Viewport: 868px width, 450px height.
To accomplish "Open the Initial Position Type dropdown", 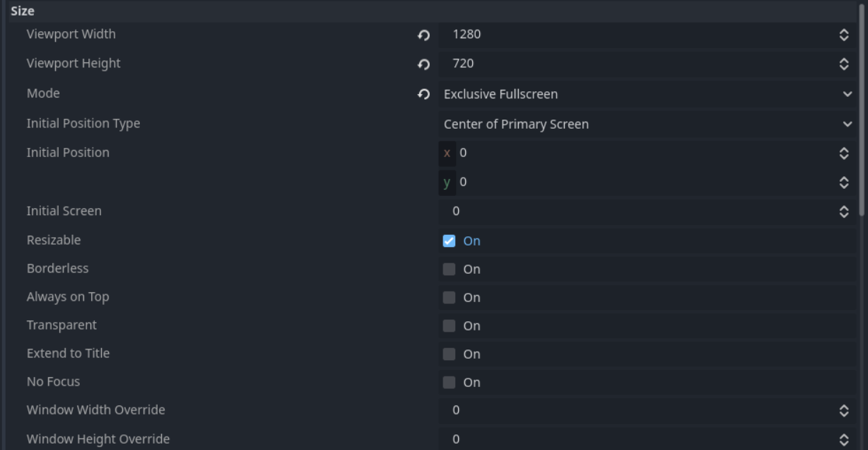I will tap(647, 124).
